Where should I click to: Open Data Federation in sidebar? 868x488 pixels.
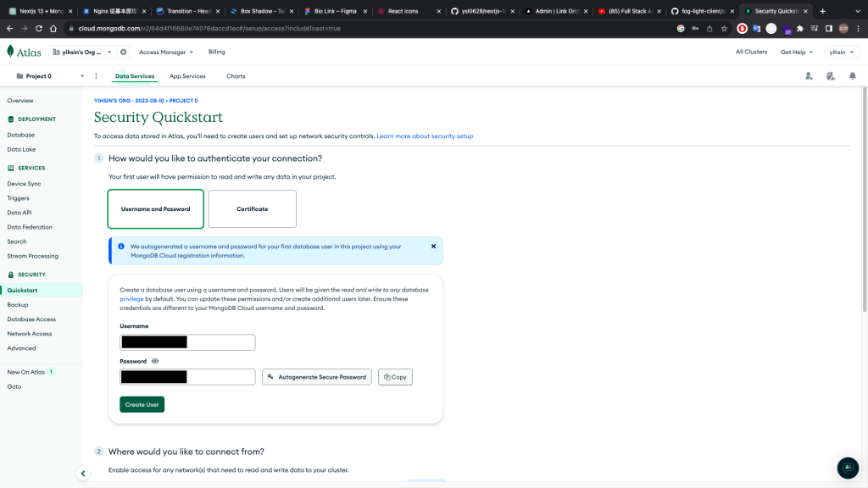point(30,227)
